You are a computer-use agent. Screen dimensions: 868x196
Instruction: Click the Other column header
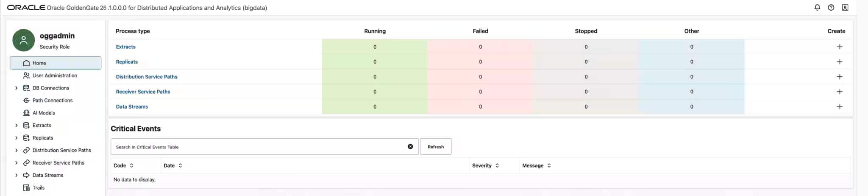[x=691, y=31]
